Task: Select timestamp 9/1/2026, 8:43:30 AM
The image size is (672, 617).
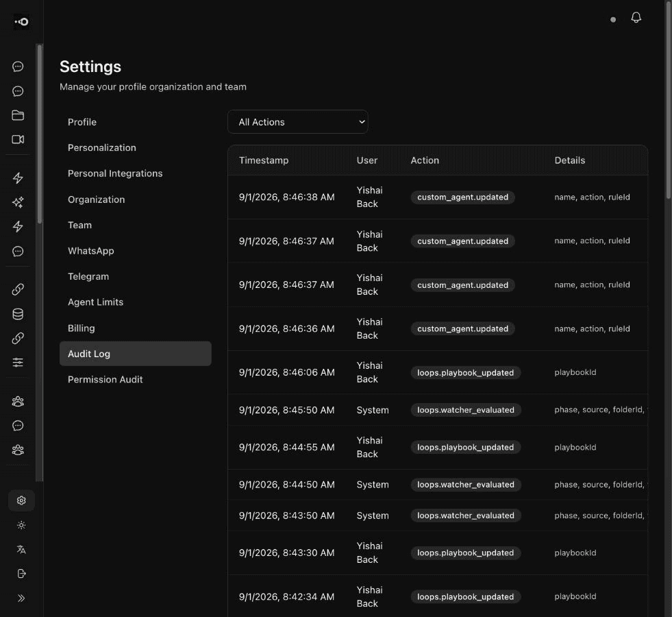Action: click(287, 553)
